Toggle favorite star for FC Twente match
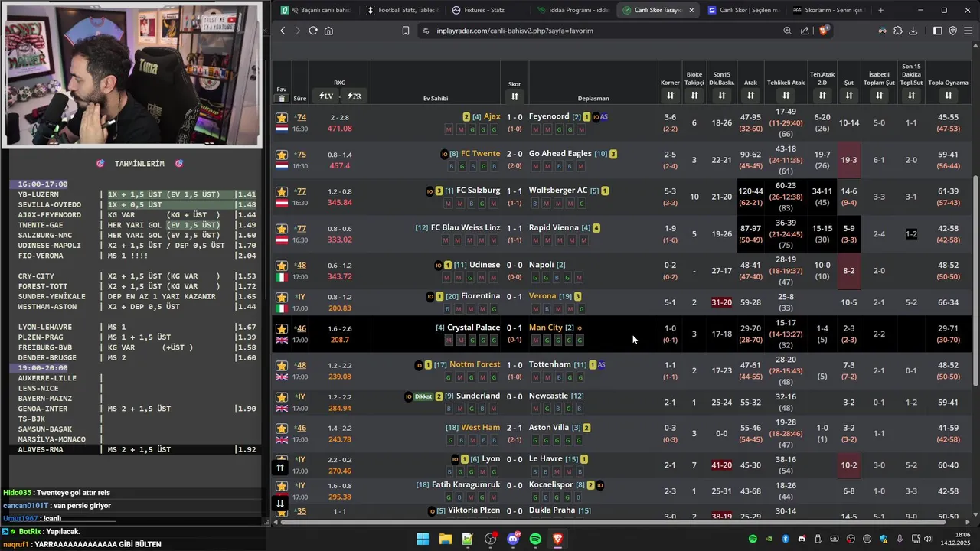The image size is (980, 551). tap(282, 155)
